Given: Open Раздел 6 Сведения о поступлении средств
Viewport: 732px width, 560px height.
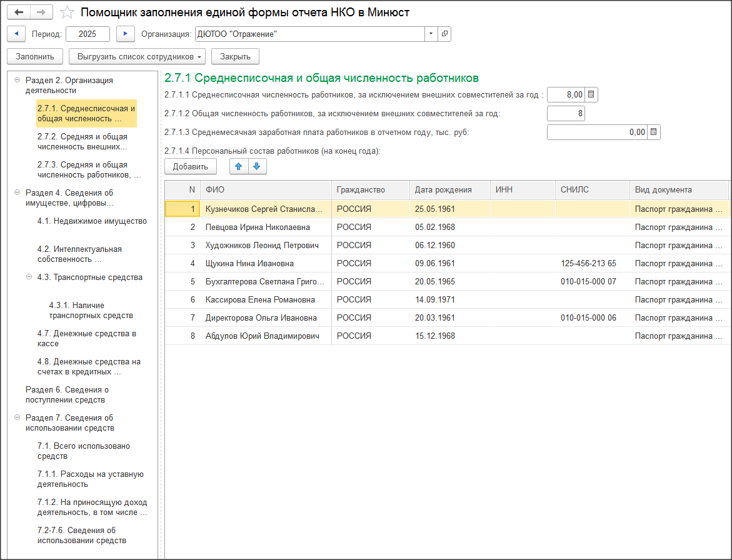Looking at the screenshot, I should [66, 394].
